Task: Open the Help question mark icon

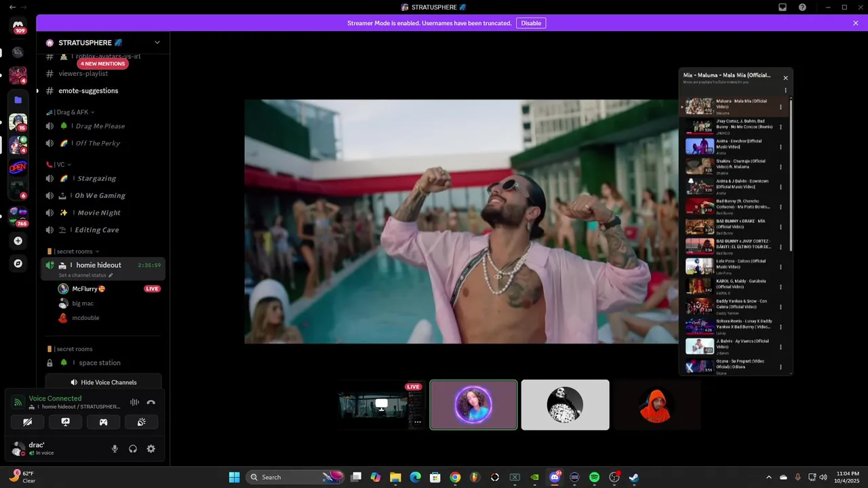Action: click(802, 7)
